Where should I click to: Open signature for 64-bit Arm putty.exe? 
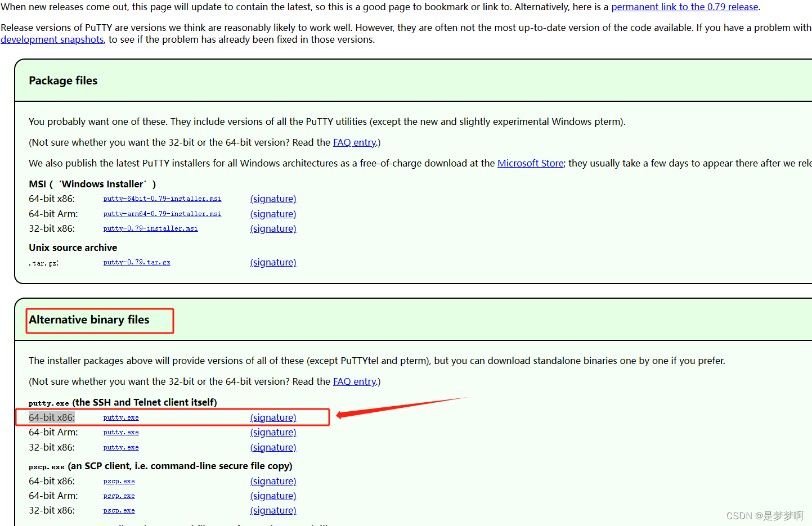click(273, 432)
